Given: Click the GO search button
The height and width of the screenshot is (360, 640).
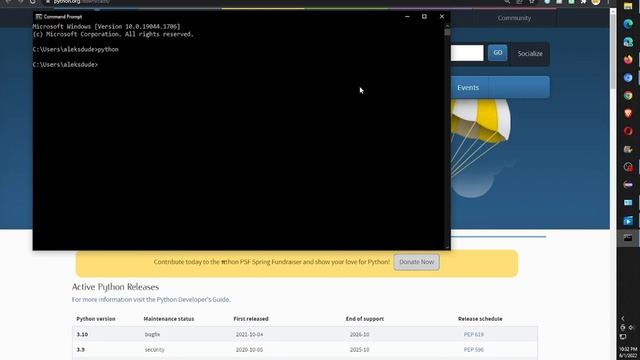Looking at the screenshot, I should [x=498, y=53].
